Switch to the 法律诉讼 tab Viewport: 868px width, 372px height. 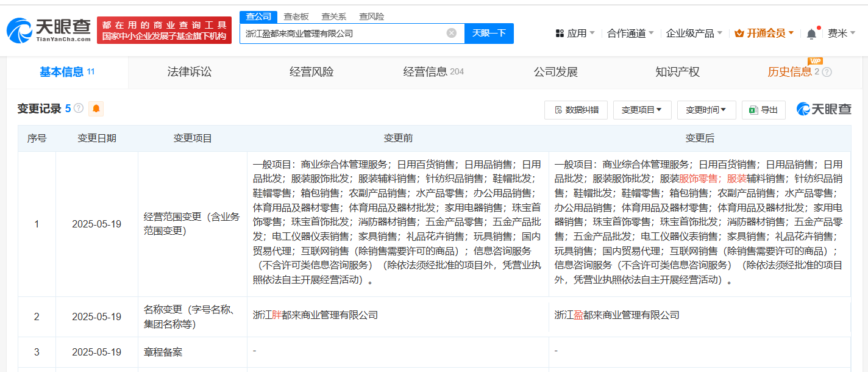pos(190,72)
